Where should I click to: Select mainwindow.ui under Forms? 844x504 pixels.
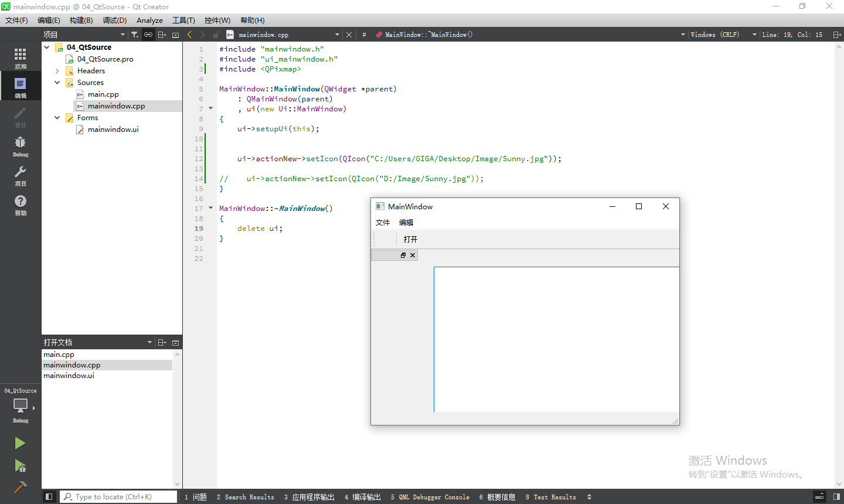click(113, 130)
